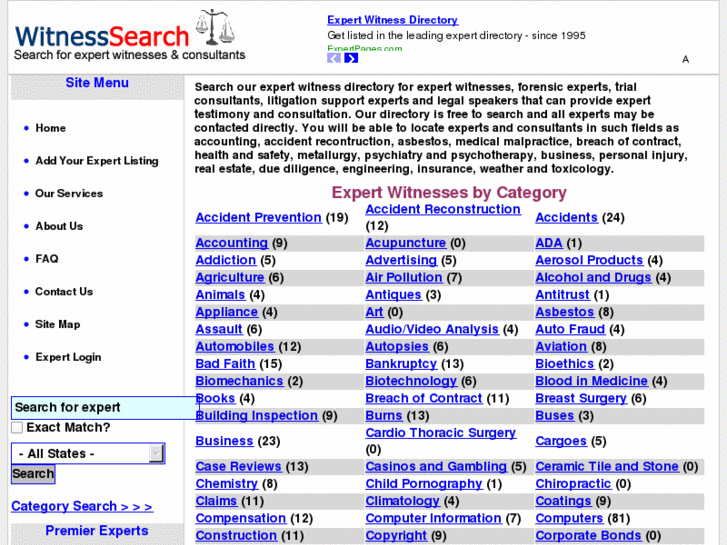Viewport: 727px width, 545px height.
Task: Go to previous ad with left arrow
Action: (334, 58)
